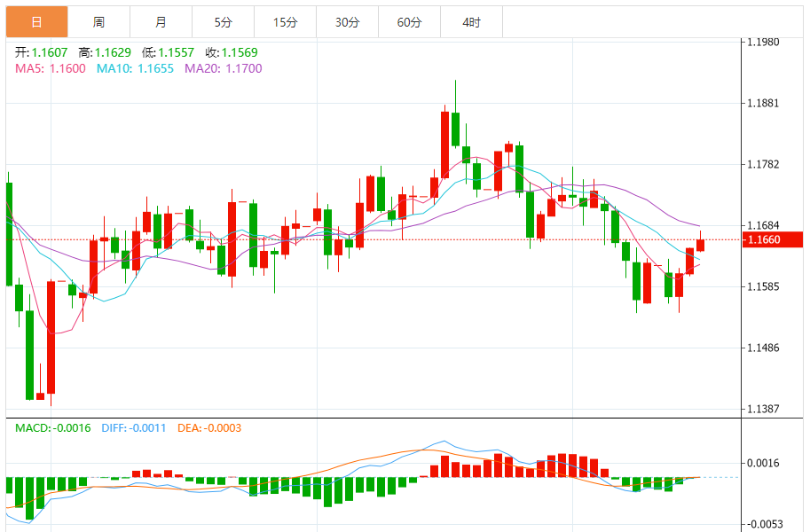The width and height of the screenshot is (810, 532).
Task: Open the 5分 interval tab
Action: 224,21
